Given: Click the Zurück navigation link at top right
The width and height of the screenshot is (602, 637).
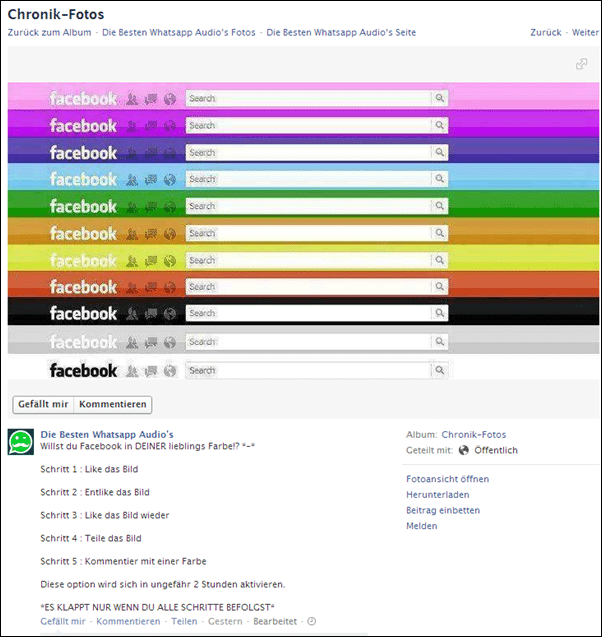Looking at the screenshot, I should click(546, 32).
